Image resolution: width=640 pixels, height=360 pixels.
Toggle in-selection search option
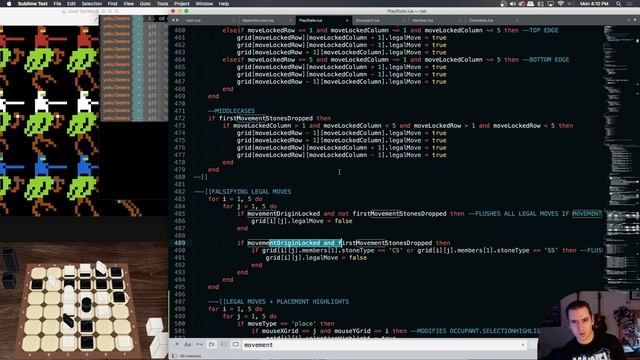click(224, 345)
